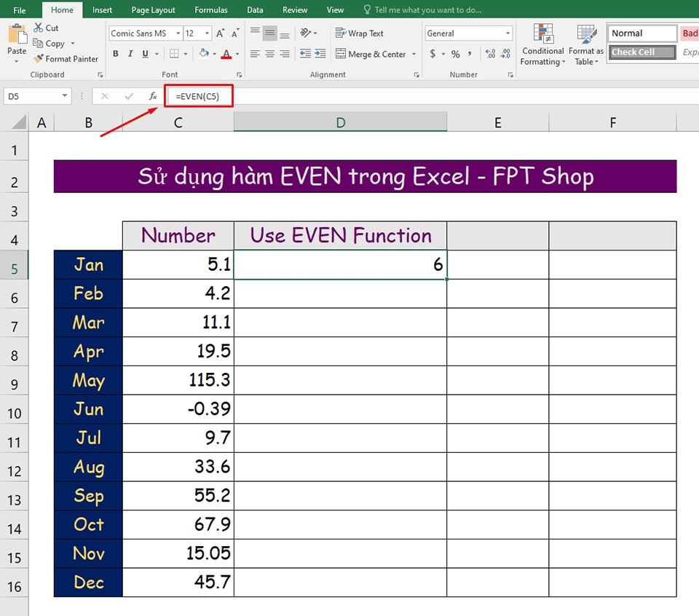Open Alignment settings dialog launcher
Screen dimensions: 699x616
pyautogui.click(x=416, y=75)
